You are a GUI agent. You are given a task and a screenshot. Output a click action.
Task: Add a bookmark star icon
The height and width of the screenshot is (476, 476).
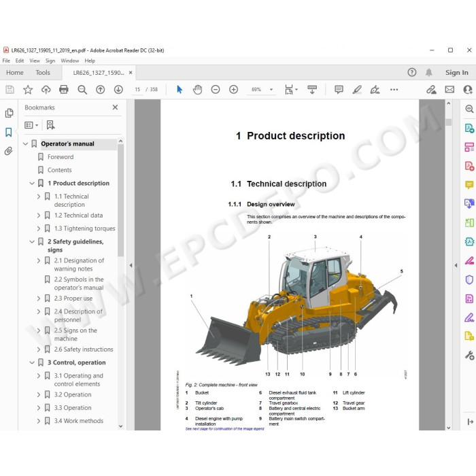click(x=28, y=90)
